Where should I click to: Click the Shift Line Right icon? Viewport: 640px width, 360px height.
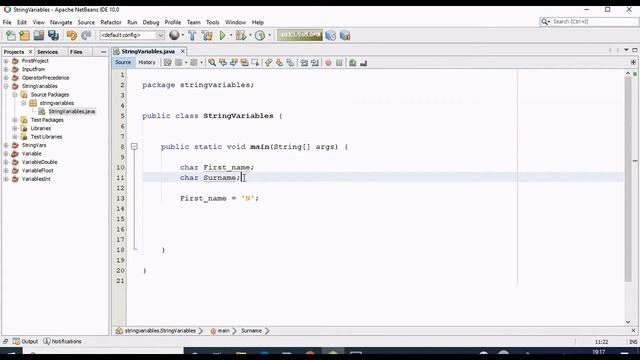(315, 62)
